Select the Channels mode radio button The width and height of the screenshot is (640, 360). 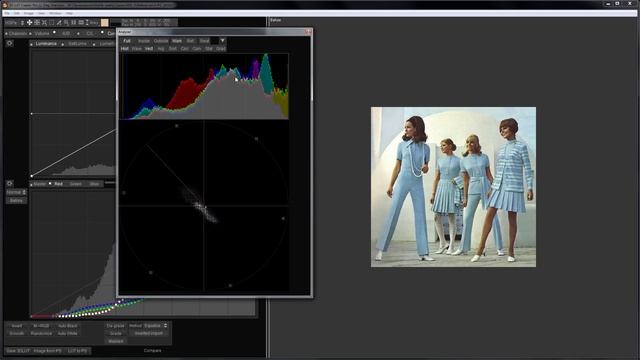pyautogui.click(x=7, y=33)
